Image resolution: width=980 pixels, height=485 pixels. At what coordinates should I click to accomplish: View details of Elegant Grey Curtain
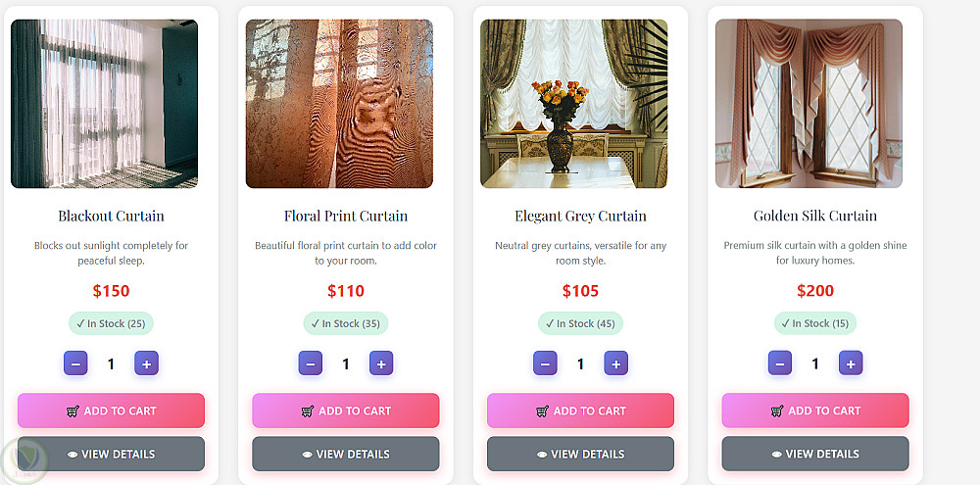(x=580, y=454)
